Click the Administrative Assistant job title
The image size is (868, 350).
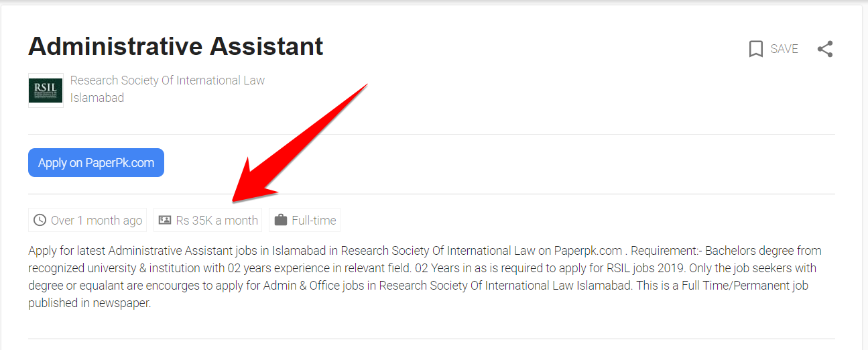176,46
